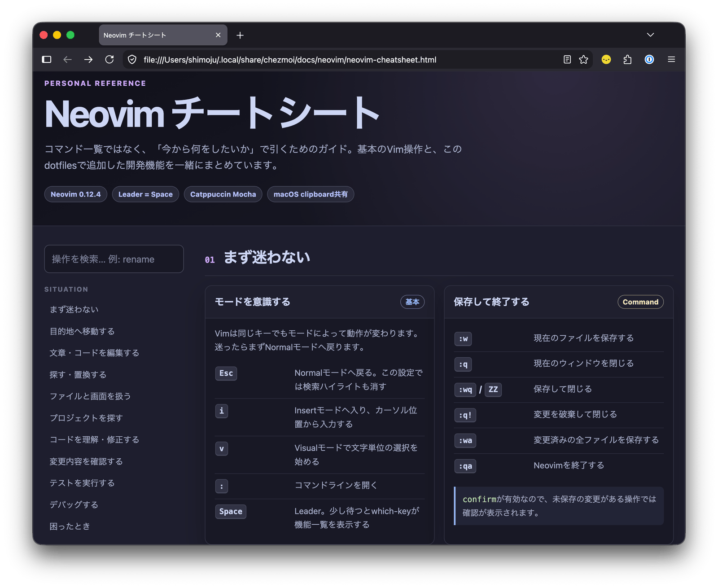Click the :wa command chip

465,441
